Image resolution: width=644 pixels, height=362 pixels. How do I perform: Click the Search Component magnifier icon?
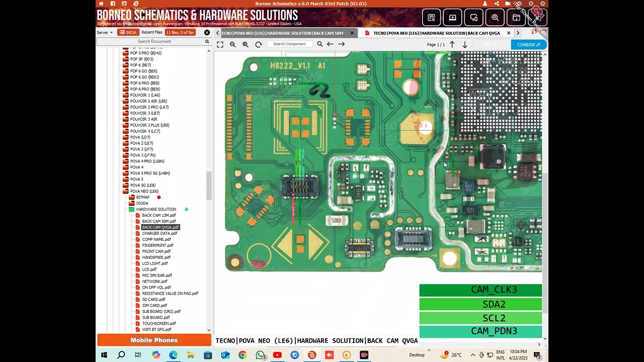click(320, 44)
